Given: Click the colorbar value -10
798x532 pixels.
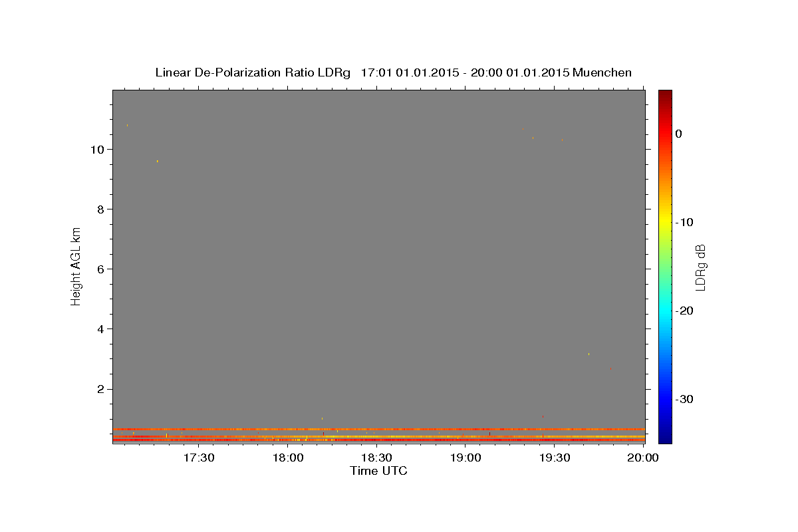Looking at the screenshot, I should tap(685, 222).
